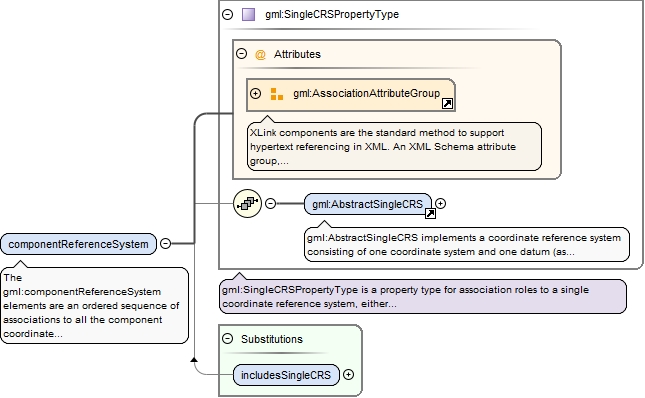This screenshot has width=645, height=398.
Task: Click the orange attribute group squares icon
Action: coord(277,94)
